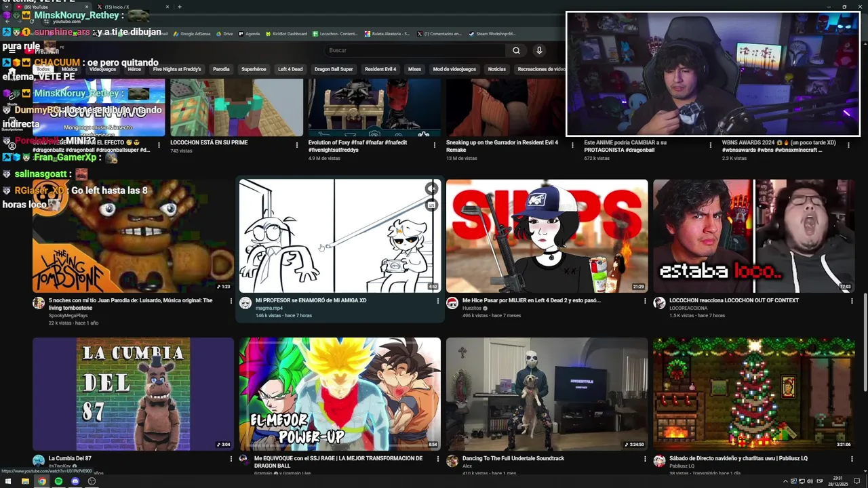This screenshot has height=488, width=868.
Task: Open Dancing To The Full Undertale title
Action: pos(513,458)
